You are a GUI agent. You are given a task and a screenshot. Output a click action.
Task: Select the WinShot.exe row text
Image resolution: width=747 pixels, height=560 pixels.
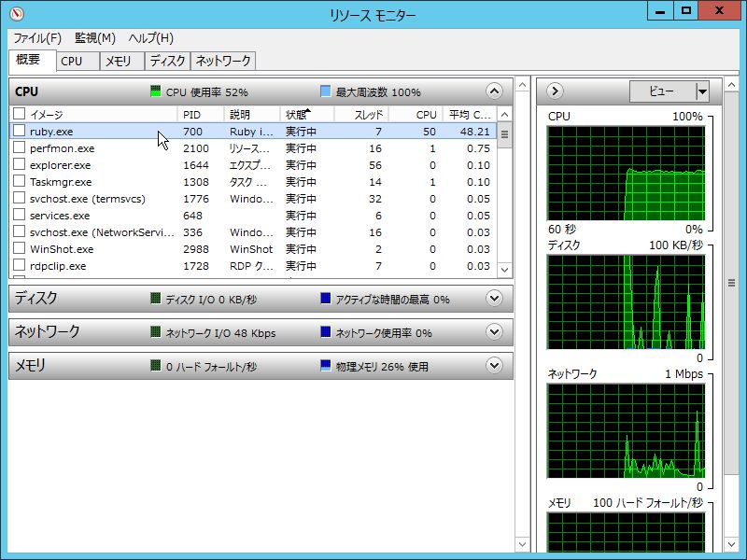[62, 249]
